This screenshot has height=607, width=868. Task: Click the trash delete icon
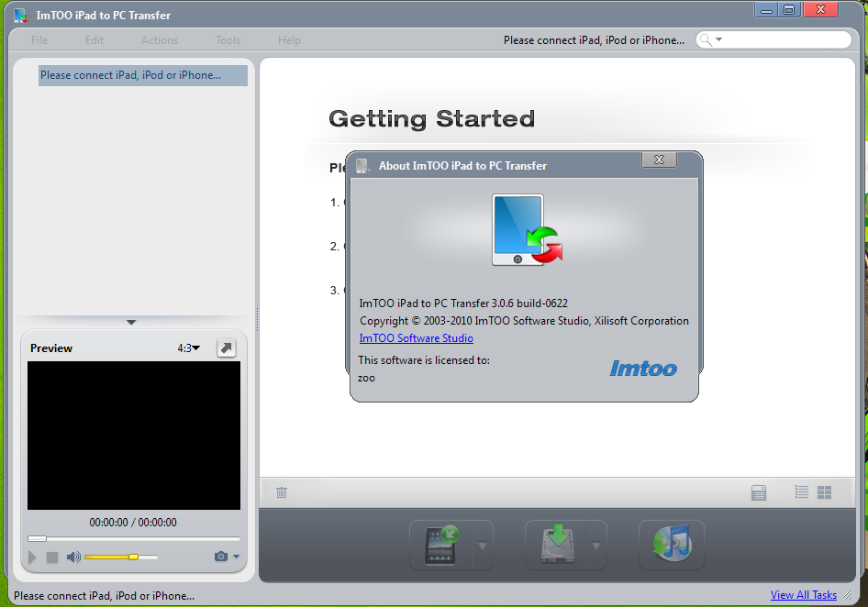pyautogui.click(x=282, y=491)
